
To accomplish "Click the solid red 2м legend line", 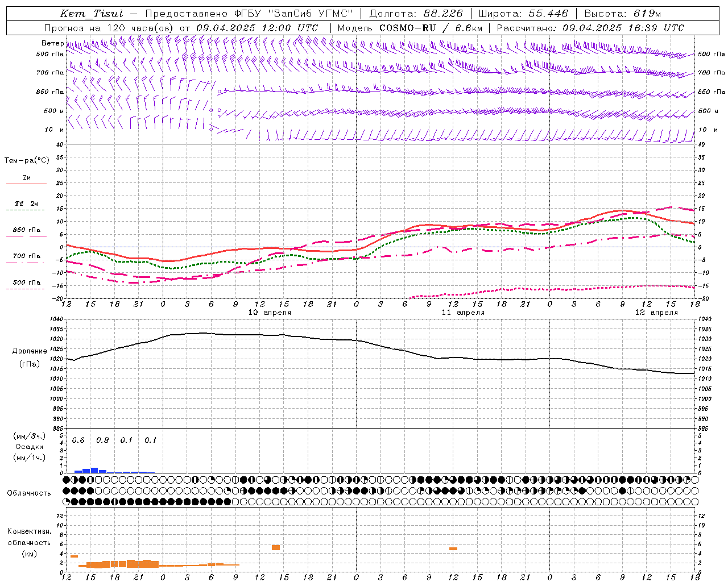I will (x=26, y=184).
